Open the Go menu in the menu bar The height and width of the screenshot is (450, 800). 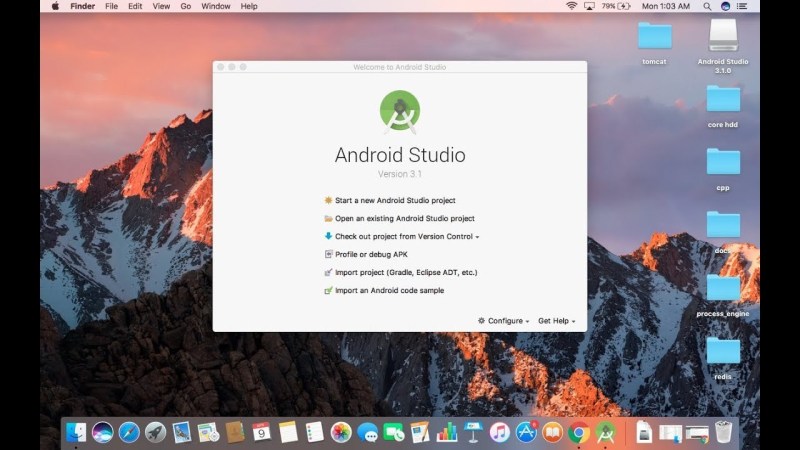(186, 6)
